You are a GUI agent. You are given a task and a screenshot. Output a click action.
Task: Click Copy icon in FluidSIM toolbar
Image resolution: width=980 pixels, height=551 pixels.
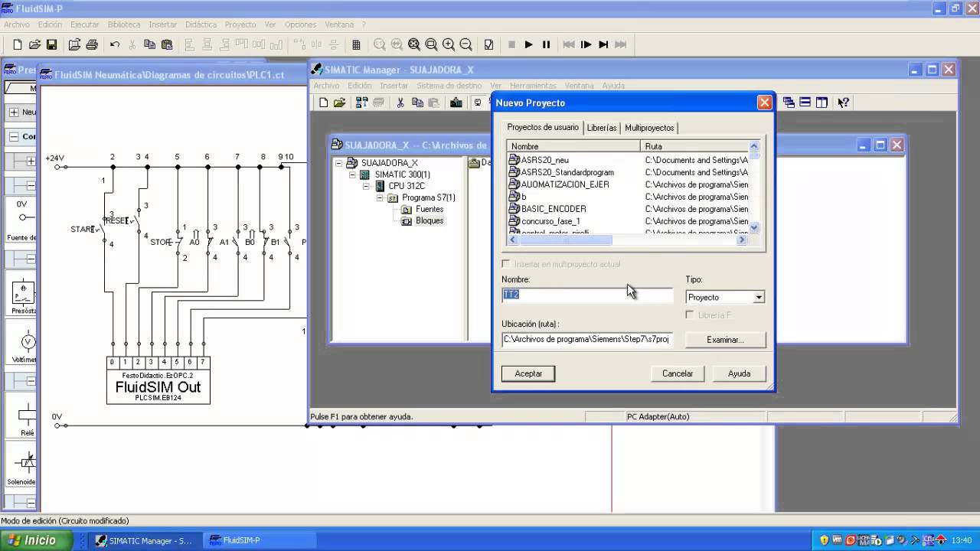click(150, 45)
